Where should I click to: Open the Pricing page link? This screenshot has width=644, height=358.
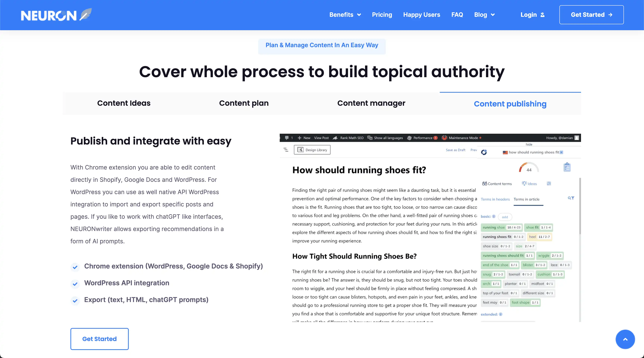click(x=382, y=15)
